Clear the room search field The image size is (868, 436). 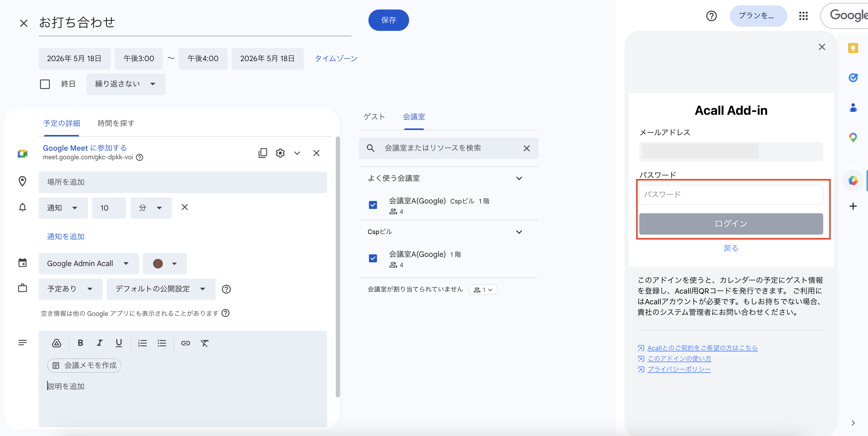(526, 148)
